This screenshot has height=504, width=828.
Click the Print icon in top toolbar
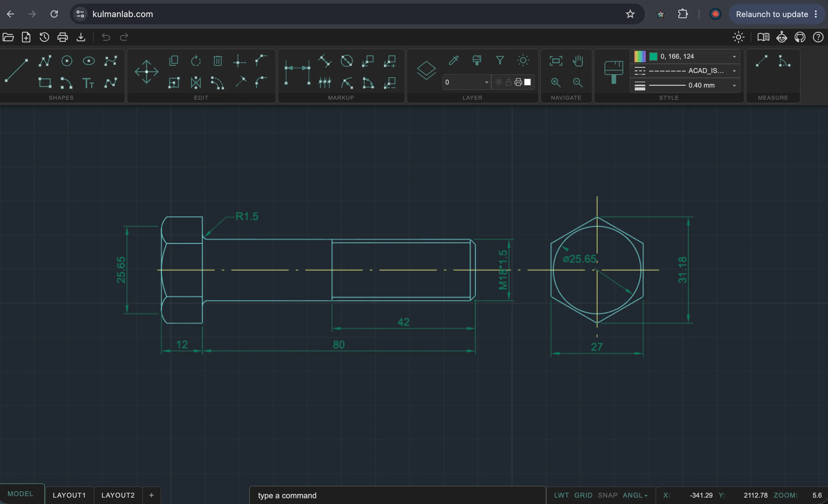pos(62,37)
